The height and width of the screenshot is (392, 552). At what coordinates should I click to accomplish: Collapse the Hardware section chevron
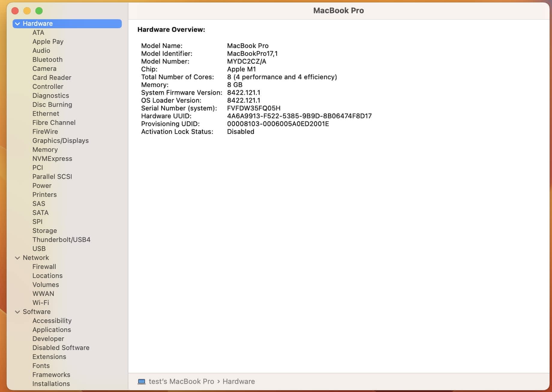pos(17,24)
